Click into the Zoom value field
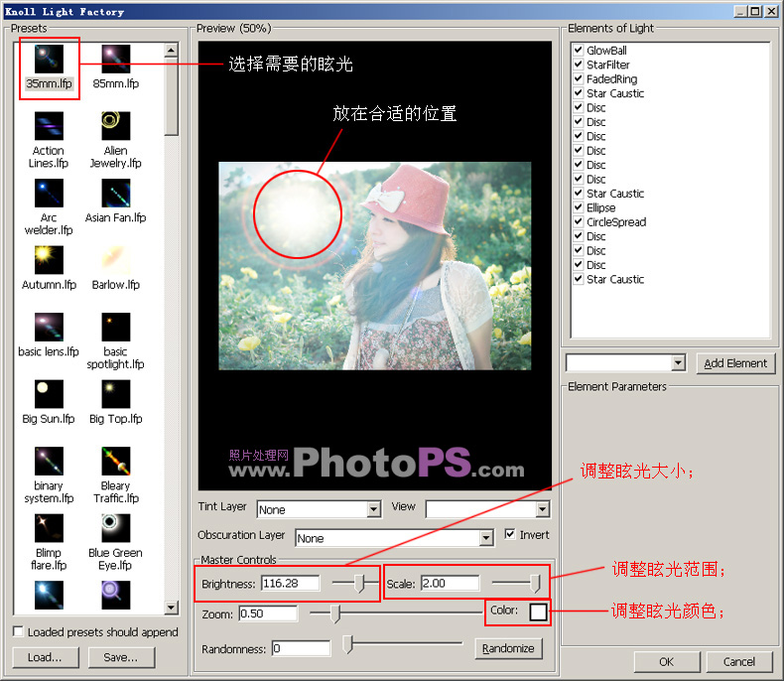 click(268, 613)
